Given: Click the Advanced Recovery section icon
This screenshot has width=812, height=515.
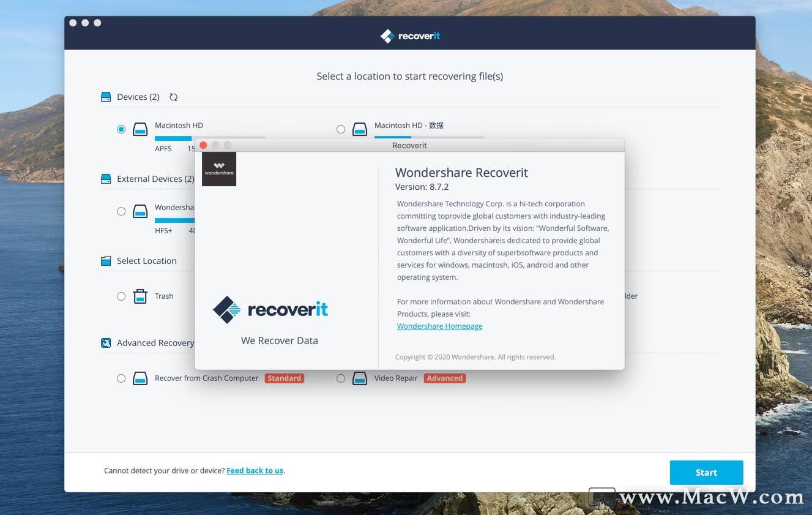Looking at the screenshot, I should 106,343.
